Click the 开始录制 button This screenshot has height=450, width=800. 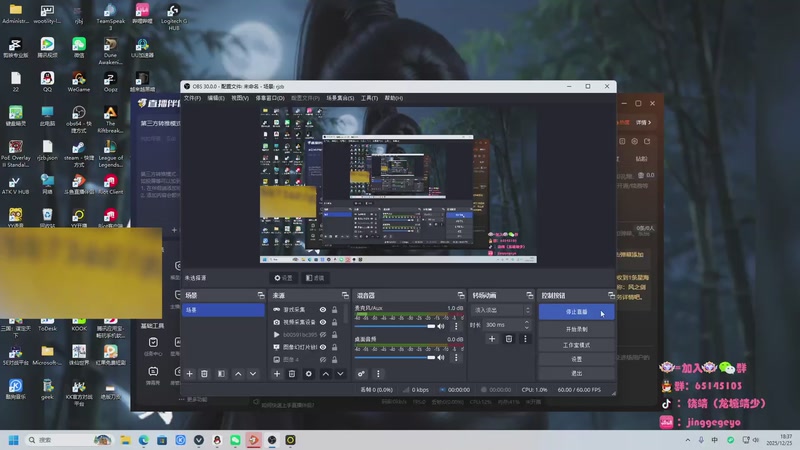(577, 329)
